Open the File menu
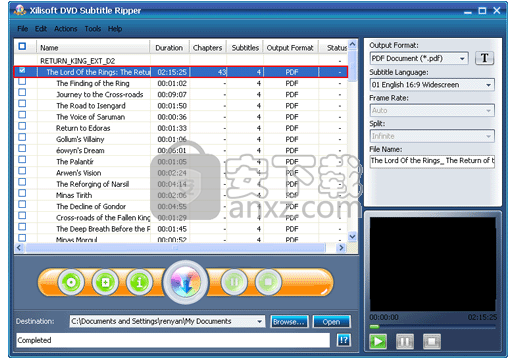 [22, 29]
